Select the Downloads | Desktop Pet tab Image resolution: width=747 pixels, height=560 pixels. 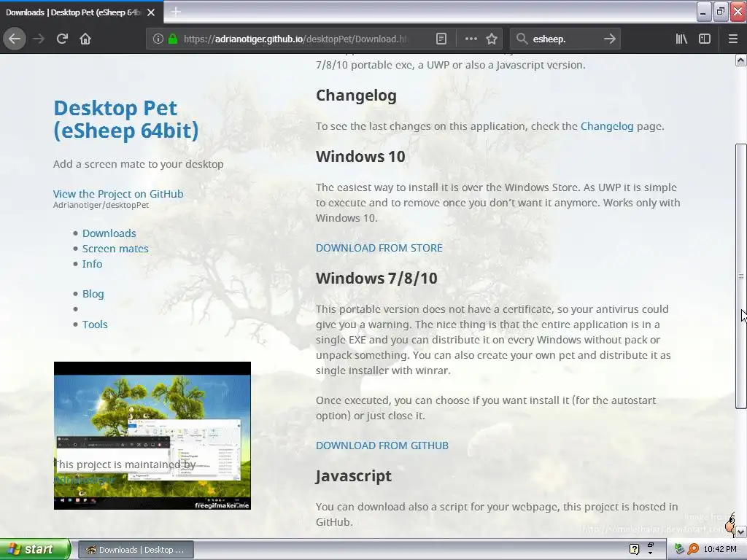[x=73, y=12]
